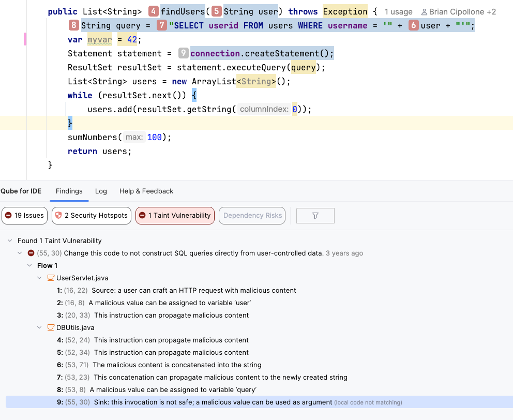Click the DBUtils.java file icon
513x420 pixels.
point(51,327)
